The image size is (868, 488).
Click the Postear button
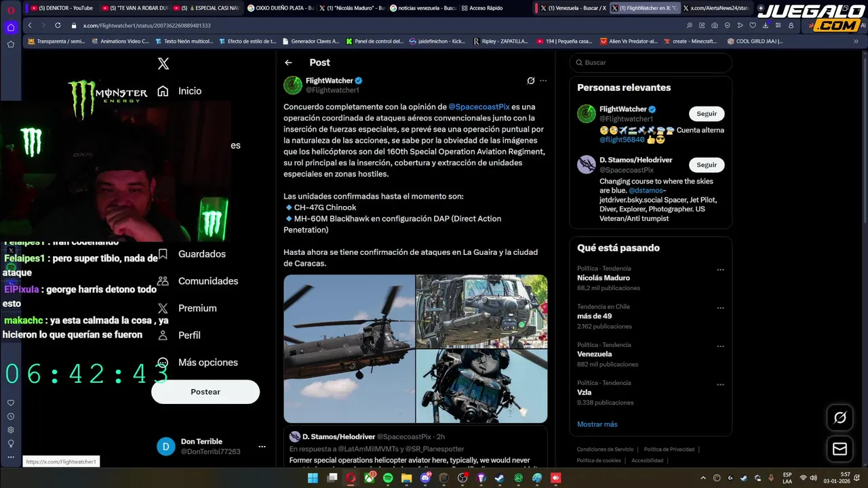tap(205, 392)
